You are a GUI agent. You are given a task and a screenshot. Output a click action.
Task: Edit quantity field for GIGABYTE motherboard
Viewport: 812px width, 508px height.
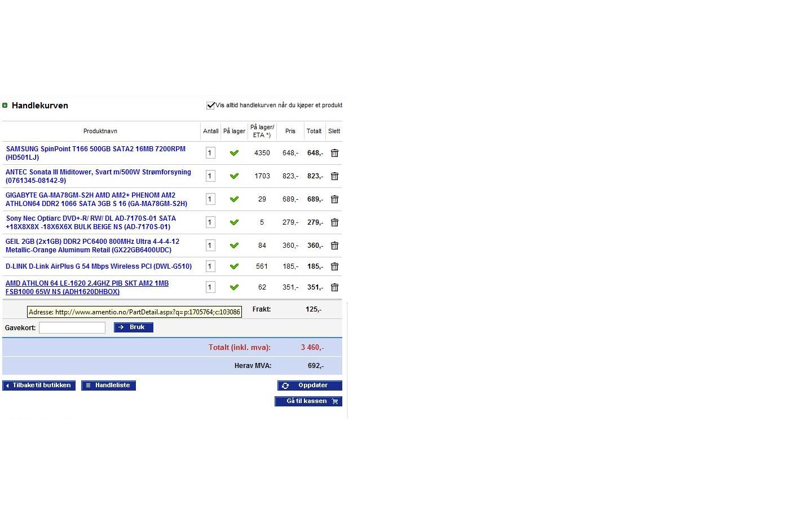[210, 199]
